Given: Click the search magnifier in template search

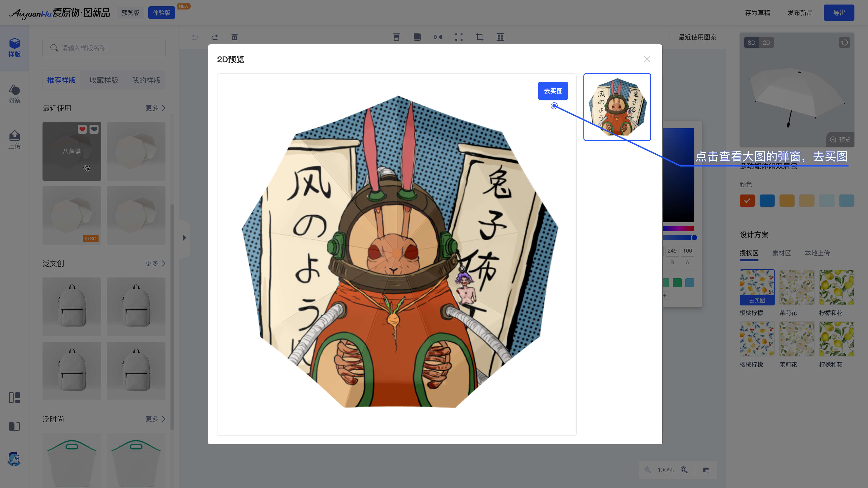Looking at the screenshot, I should tap(54, 48).
